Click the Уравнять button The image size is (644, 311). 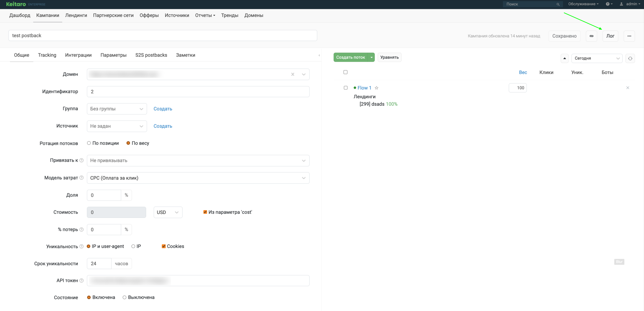389,58
